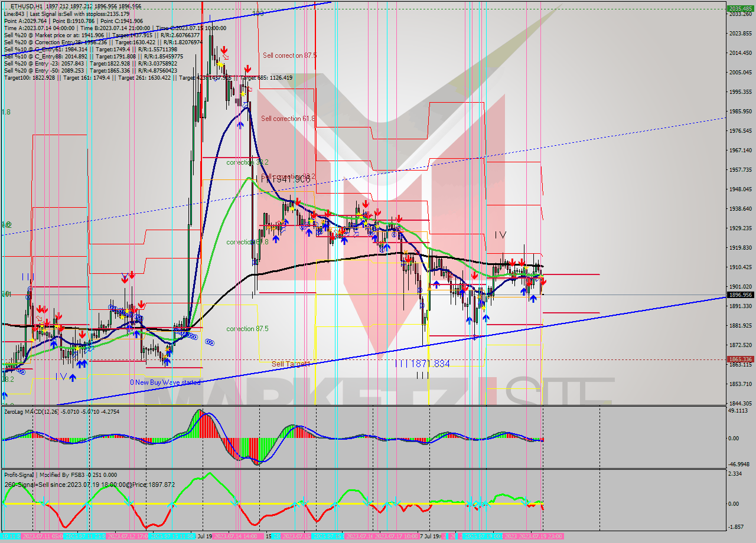
Task: Click the blue buy arrow under the blue MA peak
Action: point(240,125)
